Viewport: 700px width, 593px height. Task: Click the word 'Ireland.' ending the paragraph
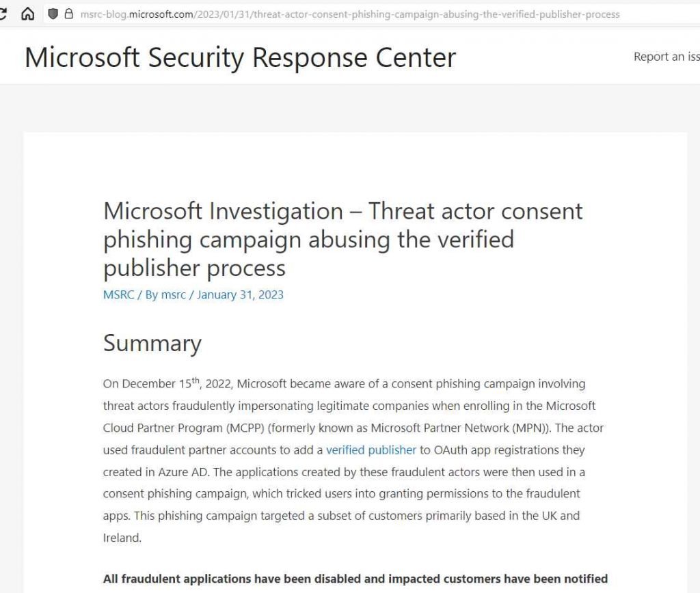pyautogui.click(x=122, y=538)
